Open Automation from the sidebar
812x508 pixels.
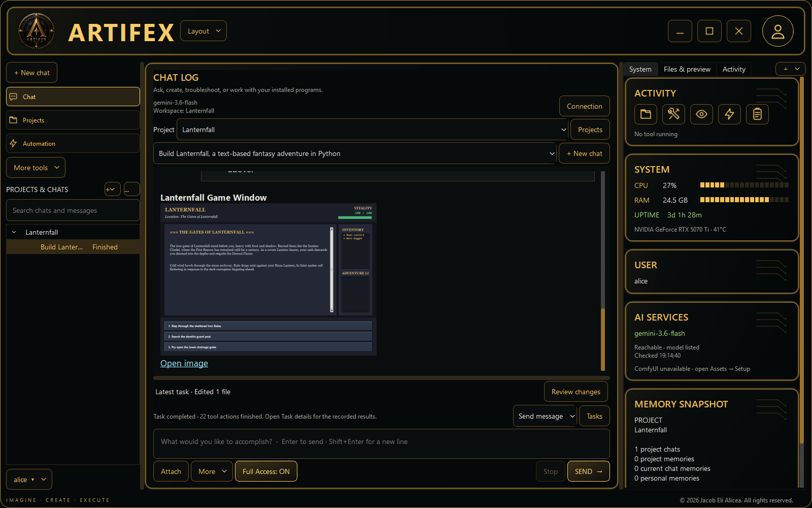pos(73,143)
